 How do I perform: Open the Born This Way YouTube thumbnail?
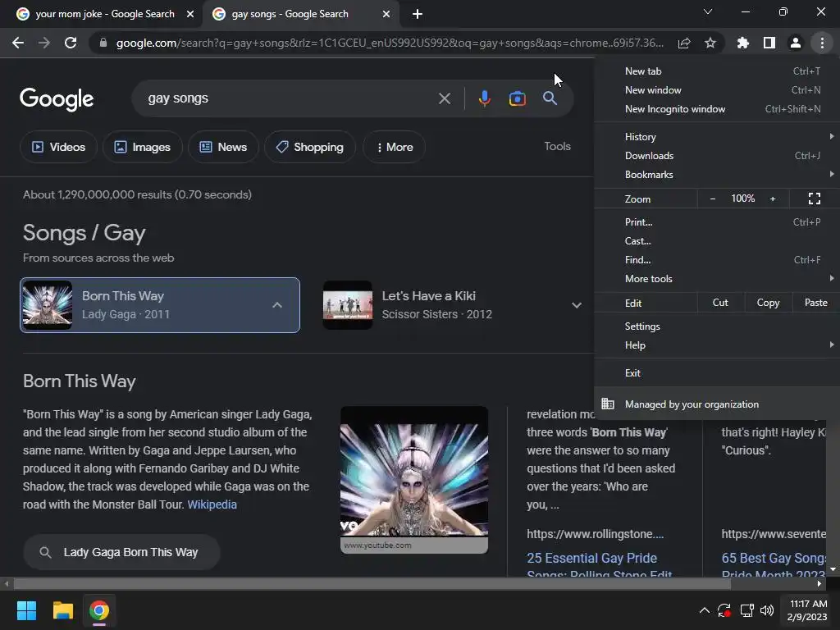tap(414, 479)
